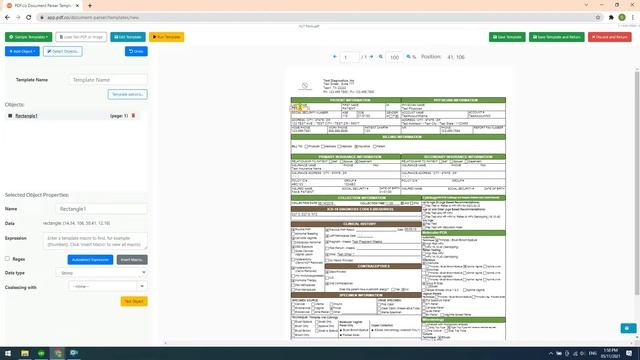Click the browser back arrow
640x360 pixels.
pyautogui.click(x=7, y=18)
